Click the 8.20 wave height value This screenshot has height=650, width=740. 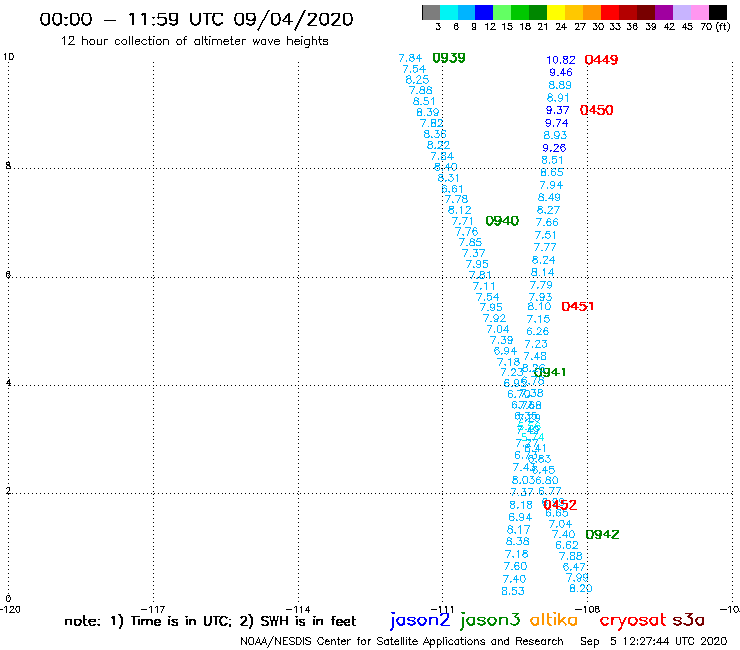(x=580, y=589)
